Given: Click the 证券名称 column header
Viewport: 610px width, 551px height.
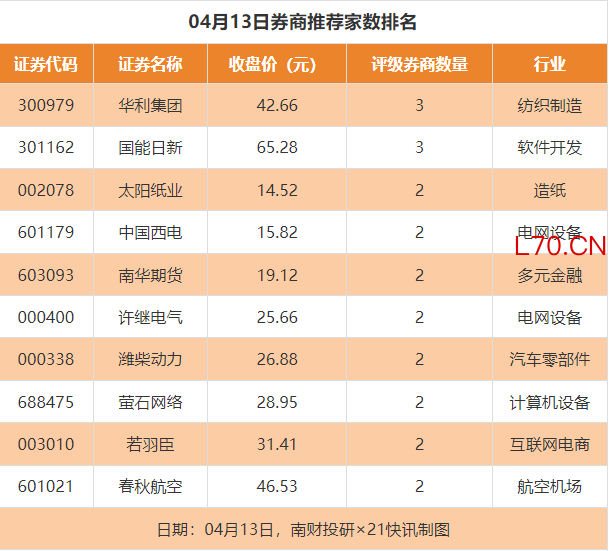Looking at the screenshot, I should 150,65.
